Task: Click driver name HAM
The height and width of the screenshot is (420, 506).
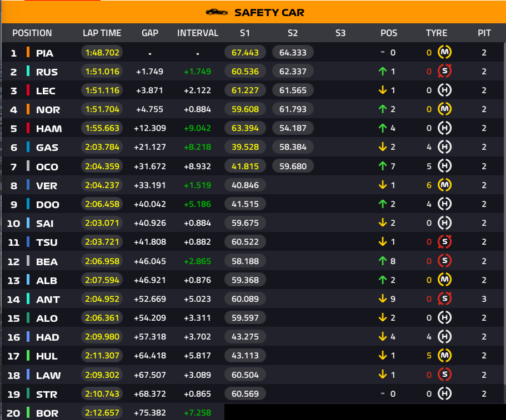Action: coord(49,129)
